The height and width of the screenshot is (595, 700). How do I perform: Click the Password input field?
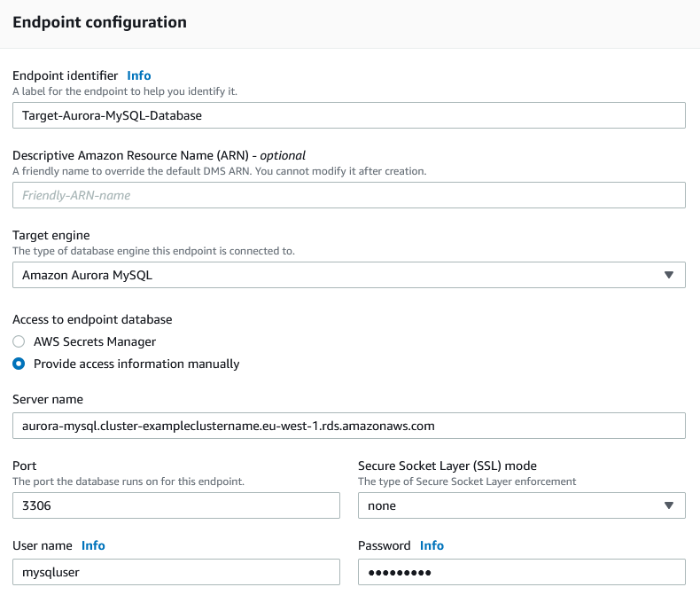tap(521, 572)
